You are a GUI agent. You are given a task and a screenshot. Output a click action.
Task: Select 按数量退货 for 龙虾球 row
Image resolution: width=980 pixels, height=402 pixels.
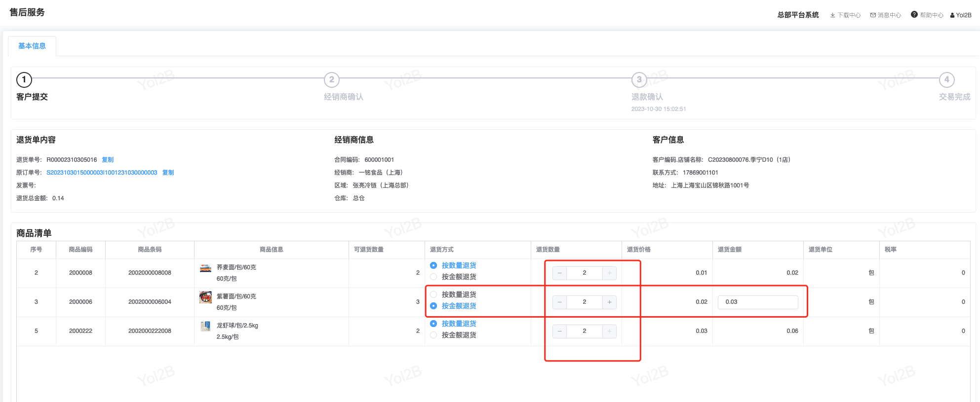(433, 324)
